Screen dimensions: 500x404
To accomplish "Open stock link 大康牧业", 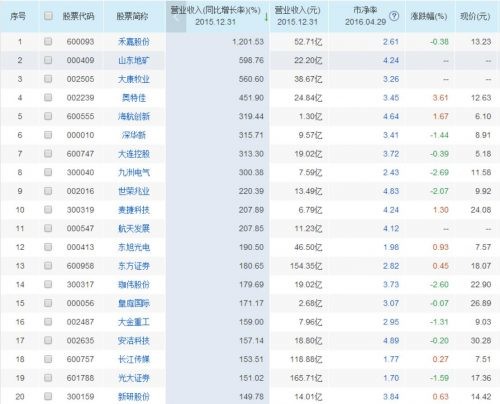I will coord(134,79).
